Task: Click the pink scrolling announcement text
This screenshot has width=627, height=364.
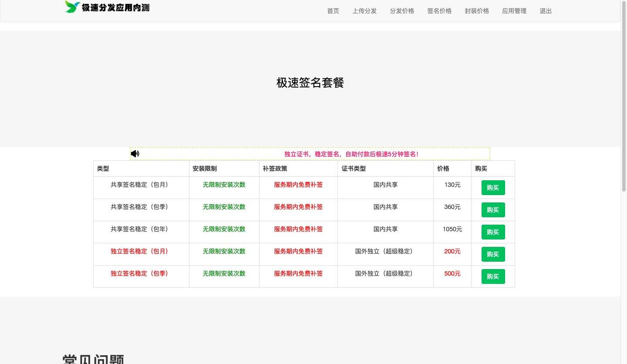Action: [351, 154]
